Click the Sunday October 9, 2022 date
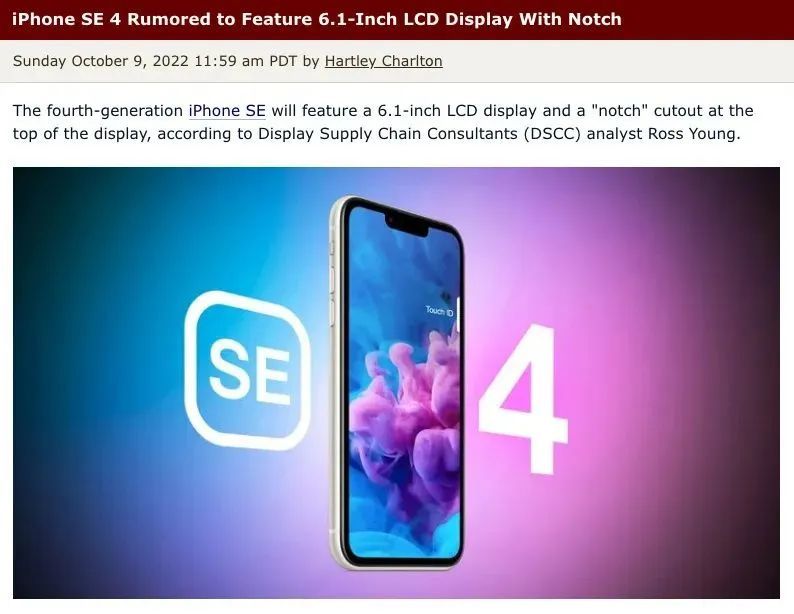This screenshot has height=614, width=794. (x=101, y=61)
